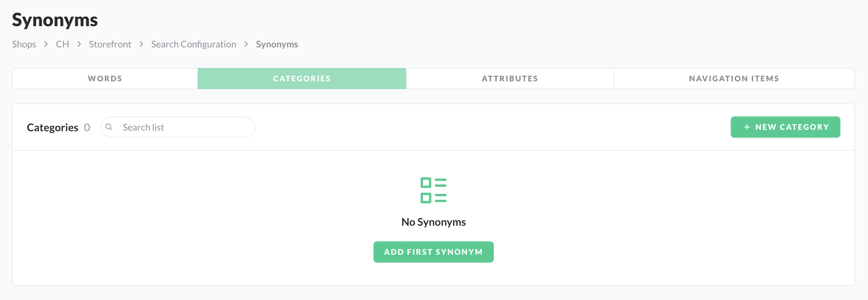Open the Attributes tab

[x=510, y=79]
